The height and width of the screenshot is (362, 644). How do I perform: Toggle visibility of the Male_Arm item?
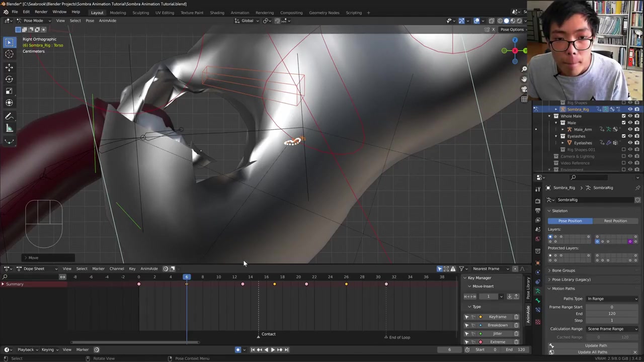click(x=630, y=129)
